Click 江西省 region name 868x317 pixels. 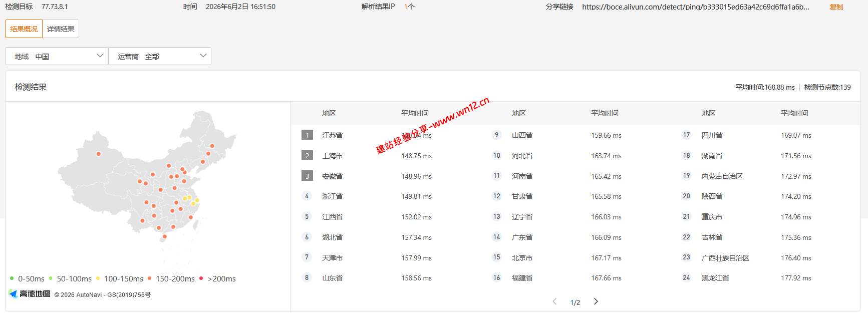[x=332, y=217]
